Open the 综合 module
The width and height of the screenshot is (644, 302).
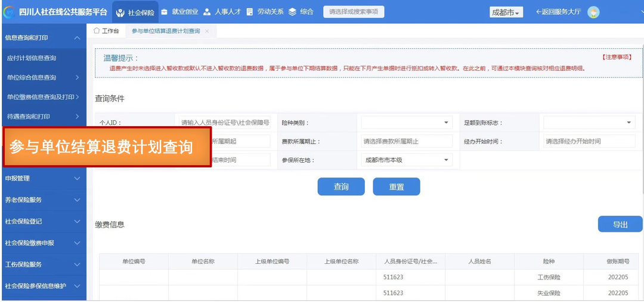tap(301, 12)
